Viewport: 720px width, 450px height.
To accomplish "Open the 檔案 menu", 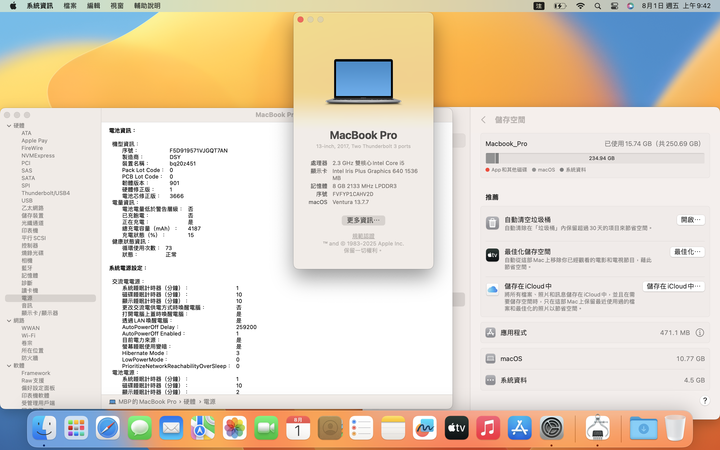I will tap(70, 6).
